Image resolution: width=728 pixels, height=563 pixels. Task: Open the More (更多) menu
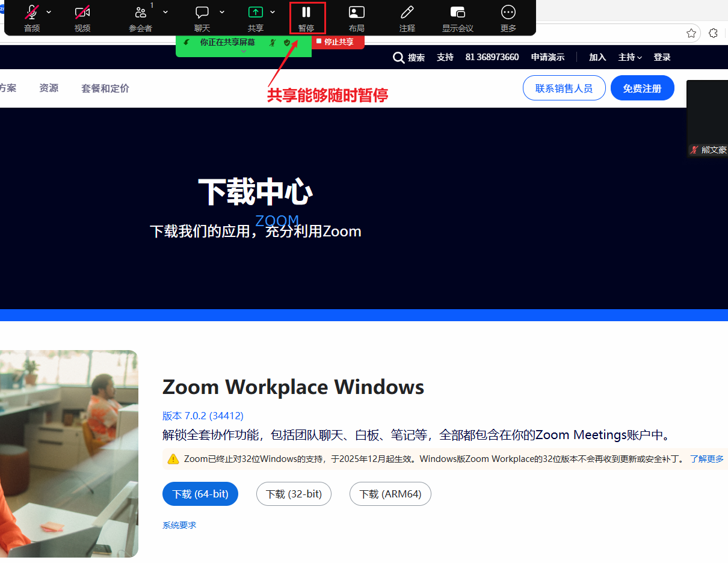coord(508,18)
